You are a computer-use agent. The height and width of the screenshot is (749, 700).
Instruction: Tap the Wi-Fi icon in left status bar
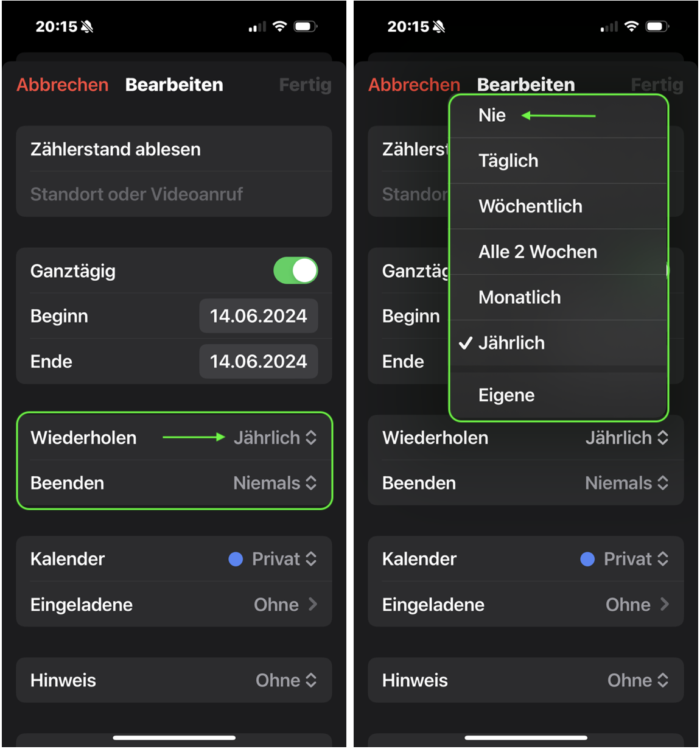tap(279, 26)
